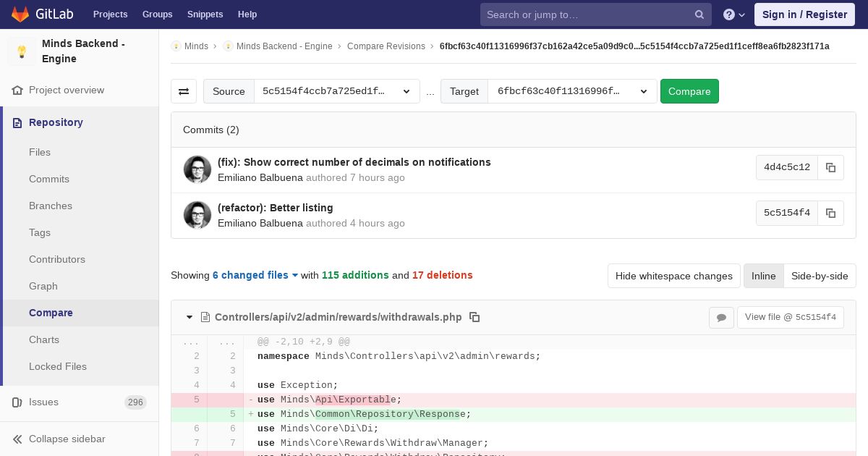
Task: Toggle Hide whitespace changes
Action: (x=674, y=276)
